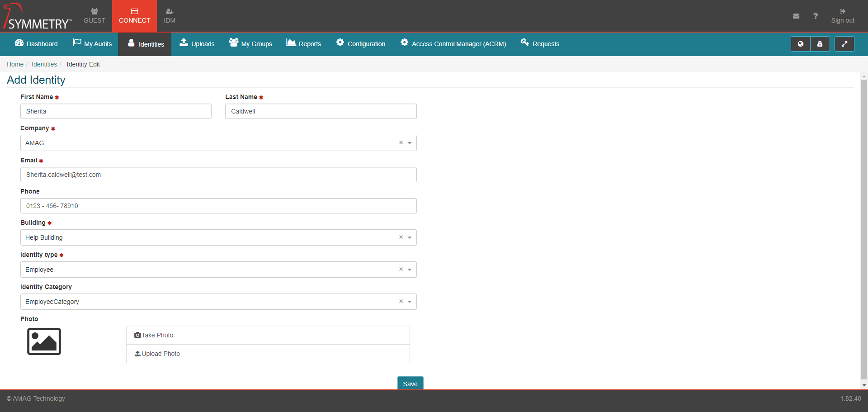
Task: Clear the Company selection AMAG
Action: click(x=401, y=142)
